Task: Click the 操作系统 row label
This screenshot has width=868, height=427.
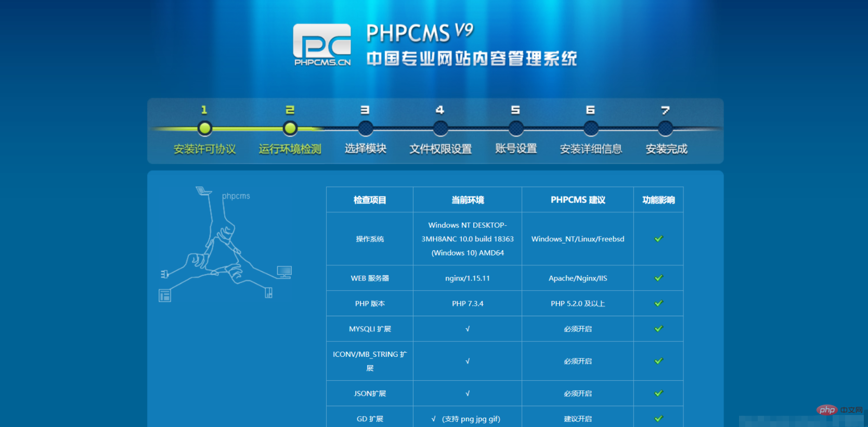Action: 370,239
